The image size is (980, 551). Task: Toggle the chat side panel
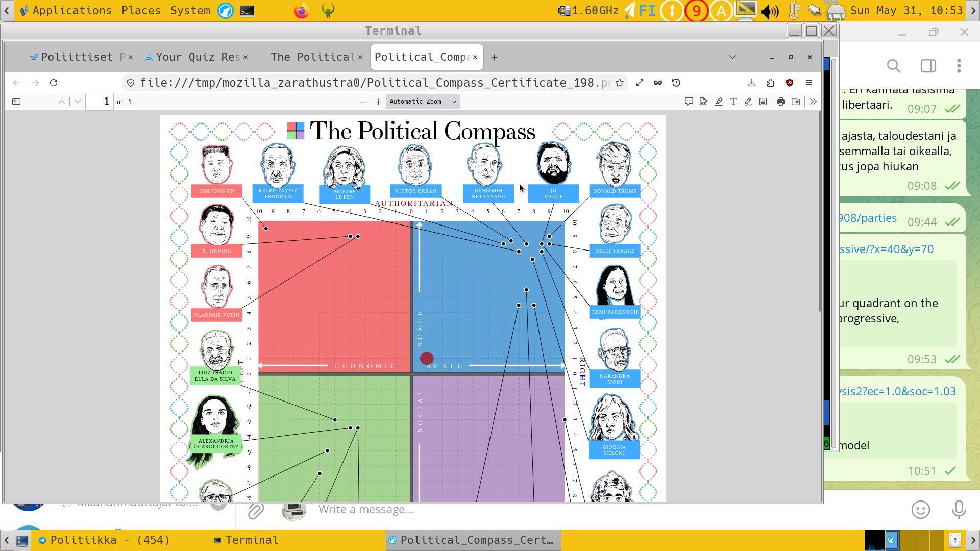(928, 66)
